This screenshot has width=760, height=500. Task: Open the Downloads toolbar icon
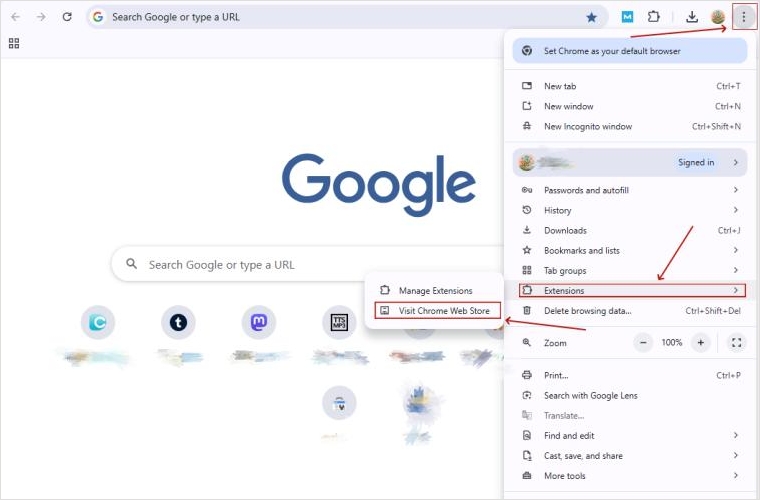click(x=692, y=17)
